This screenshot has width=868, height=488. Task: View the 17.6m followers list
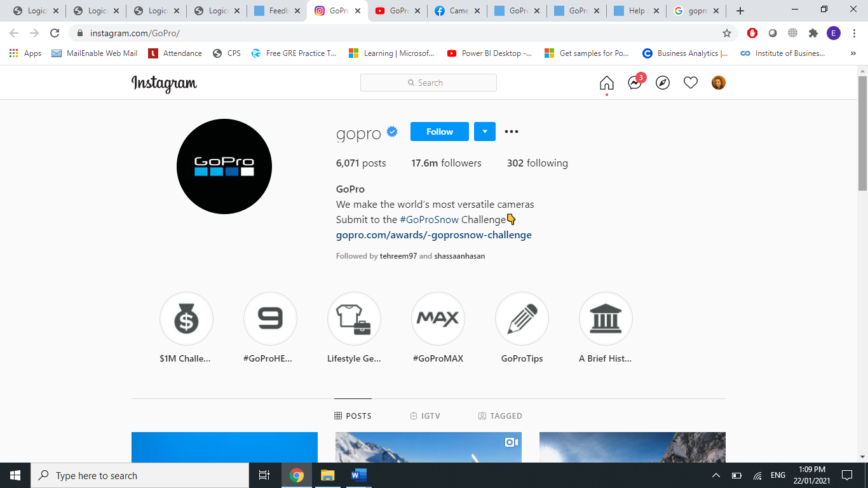pos(446,163)
